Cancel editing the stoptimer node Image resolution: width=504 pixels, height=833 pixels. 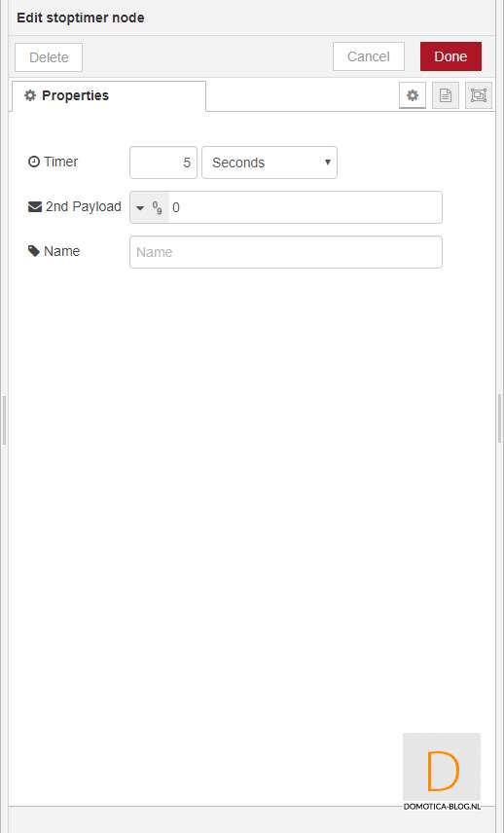point(369,56)
